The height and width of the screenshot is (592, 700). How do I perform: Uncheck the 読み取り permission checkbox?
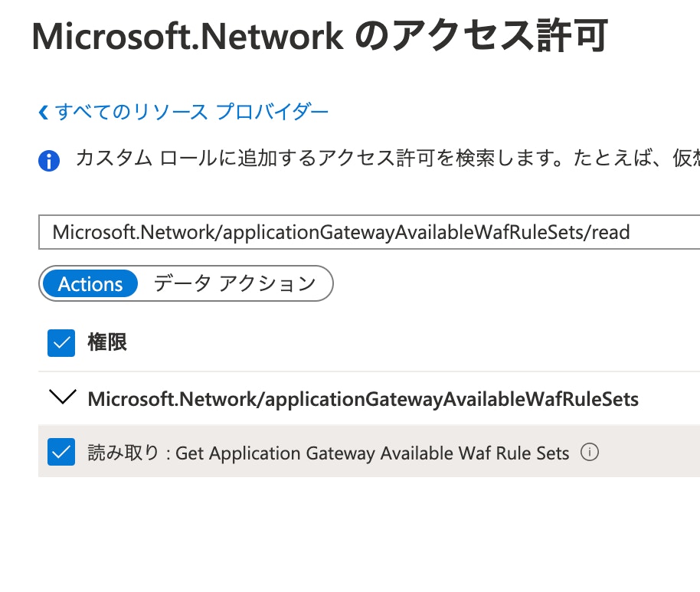click(61, 452)
